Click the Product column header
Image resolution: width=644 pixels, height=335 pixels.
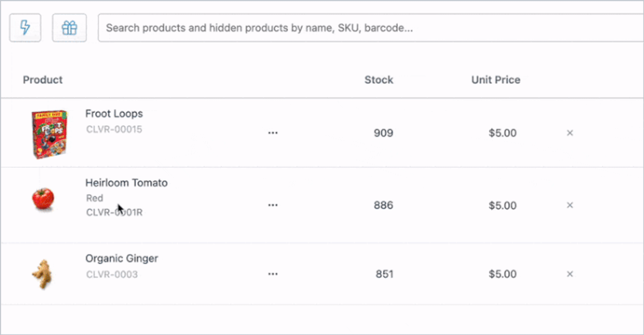click(x=42, y=80)
